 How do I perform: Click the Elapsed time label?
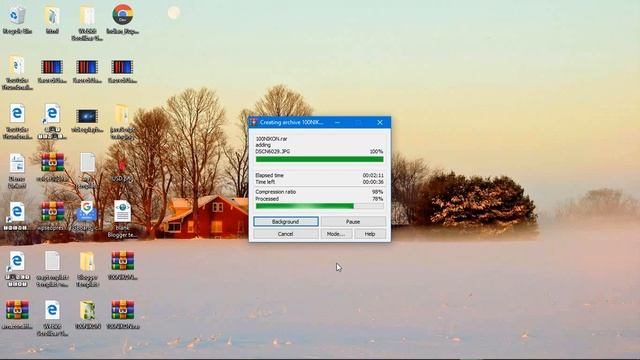click(x=269, y=175)
